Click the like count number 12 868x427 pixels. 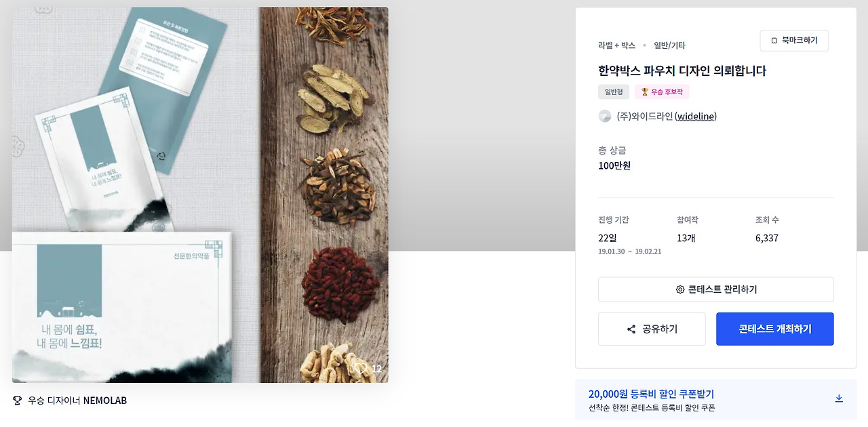pyautogui.click(x=377, y=369)
